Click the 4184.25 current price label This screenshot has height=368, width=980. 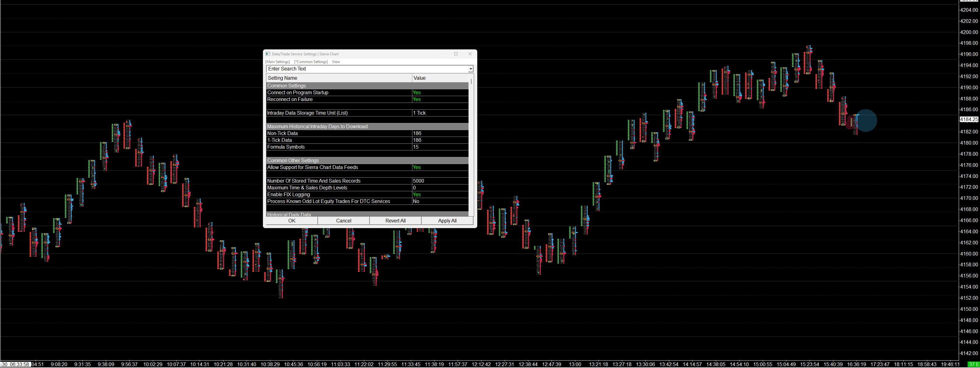point(968,120)
